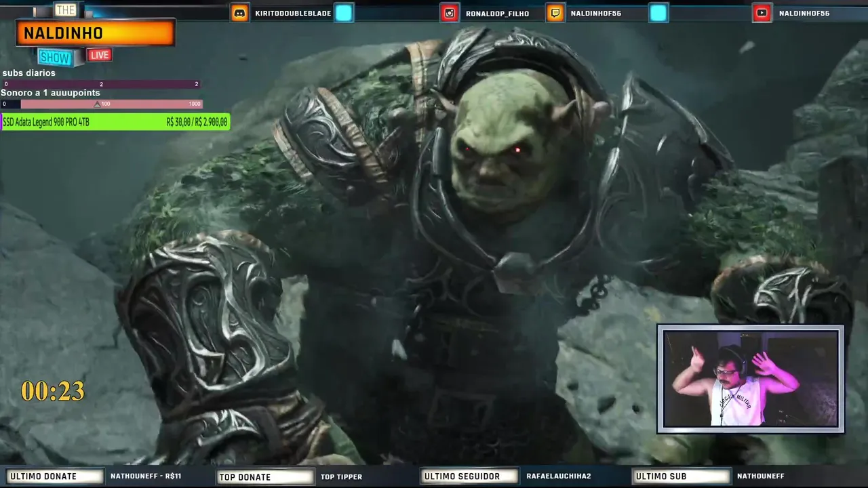The height and width of the screenshot is (488, 868).
Task: Click the Twitch icon in top bar
Action: [x=555, y=13]
